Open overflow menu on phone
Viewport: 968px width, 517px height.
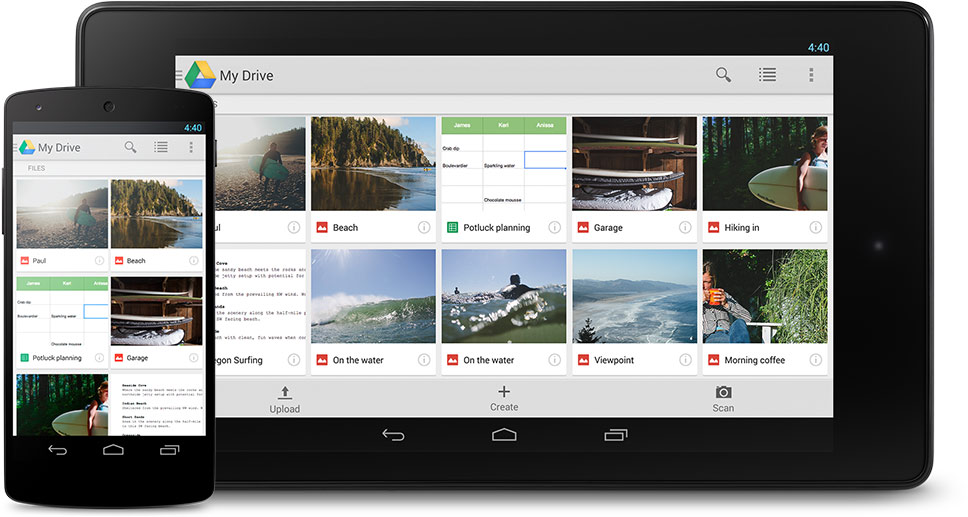pyautogui.click(x=190, y=147)
